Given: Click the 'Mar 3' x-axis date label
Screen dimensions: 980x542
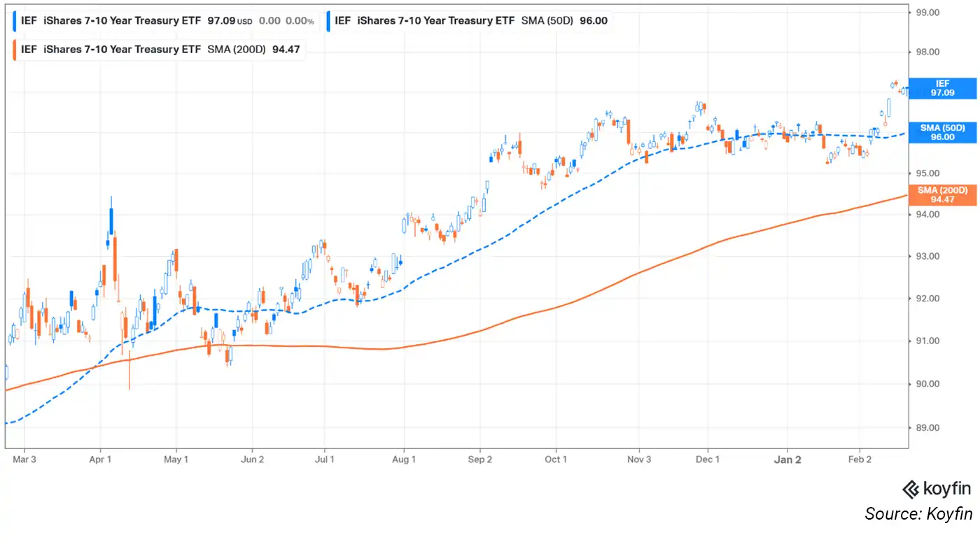Looking at the screenshot, I should [24, 459].
